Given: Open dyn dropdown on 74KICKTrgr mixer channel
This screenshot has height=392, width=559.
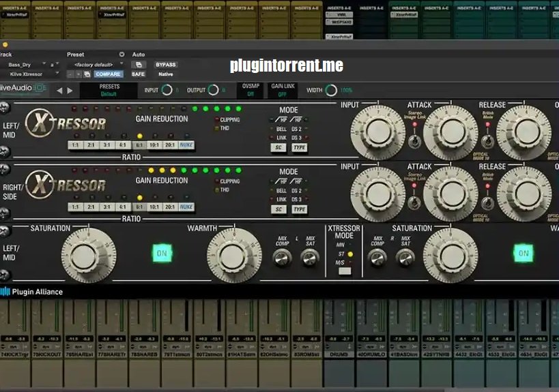Looking at the screenshot, I should (15, 346).
